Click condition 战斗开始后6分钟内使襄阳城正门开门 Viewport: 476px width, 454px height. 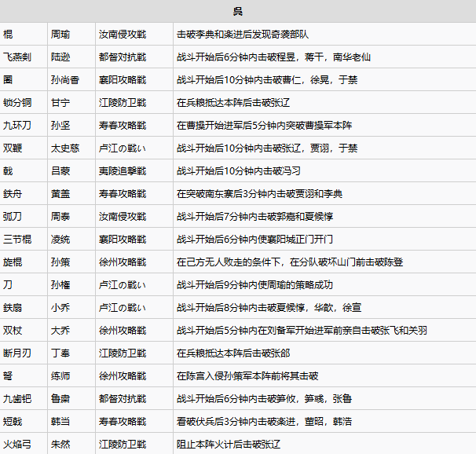click(x=254, y=239)
